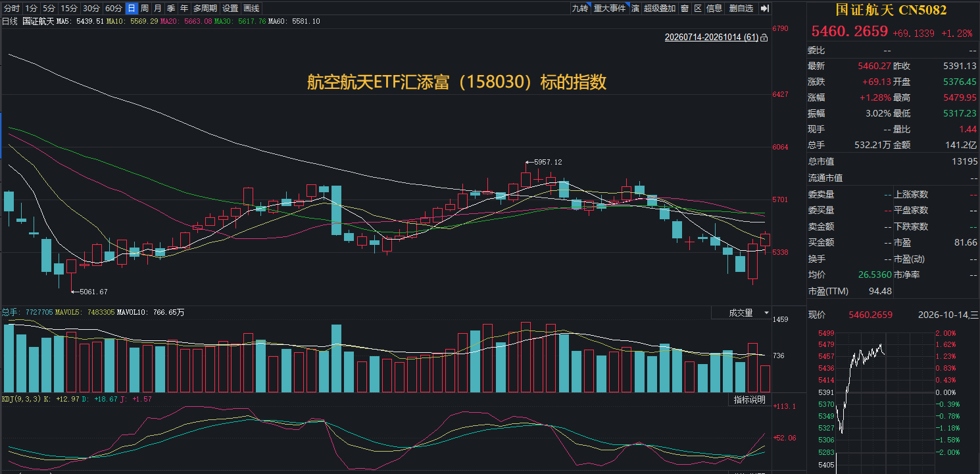Click the 演 replay button
This screenshot has width=980, height=474.
point(635,9)
